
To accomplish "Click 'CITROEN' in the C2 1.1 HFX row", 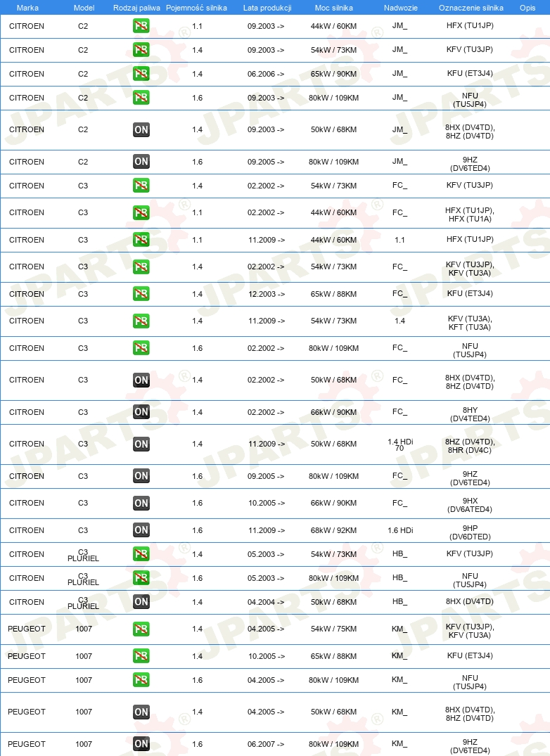I will (x=27, y=26).
